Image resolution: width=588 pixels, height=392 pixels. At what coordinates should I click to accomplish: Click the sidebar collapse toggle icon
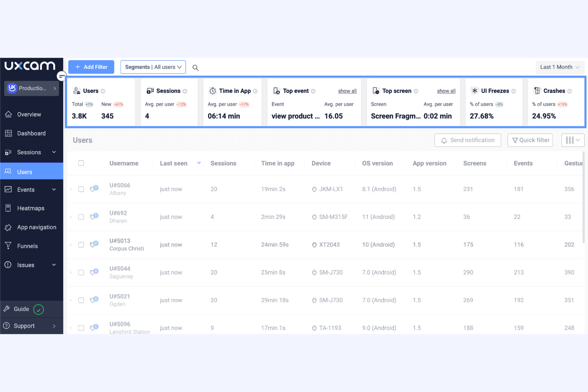[62, 76]
